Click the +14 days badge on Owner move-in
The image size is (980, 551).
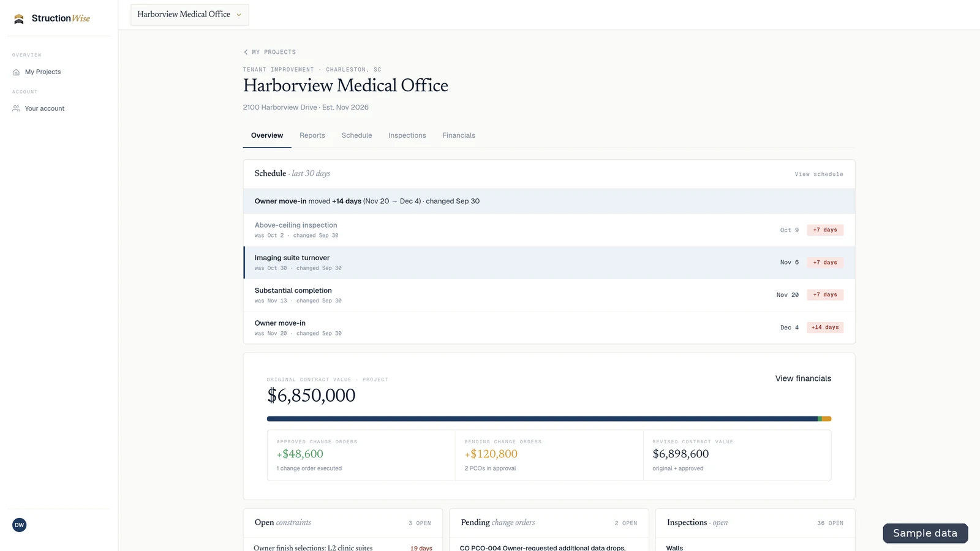[x=825, y=328]
